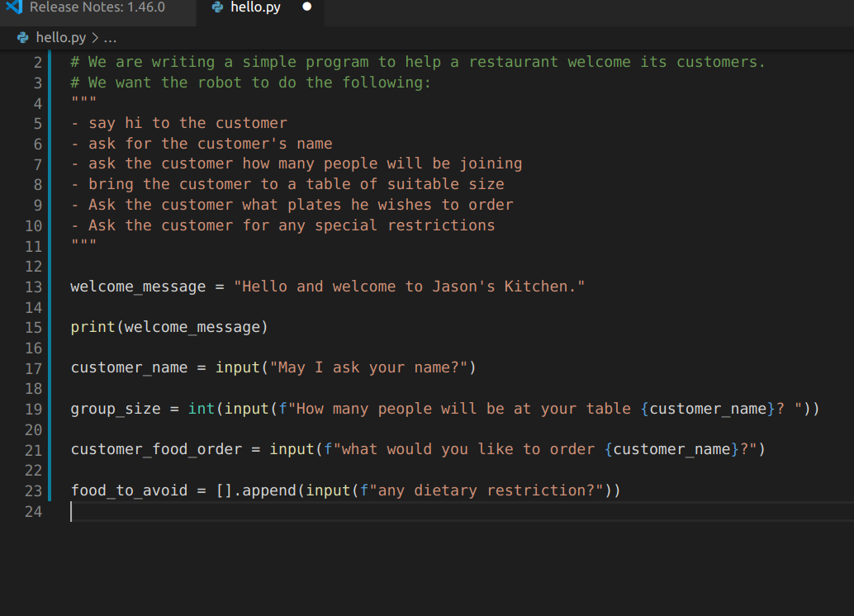This screenshot has height=616, width=854.
Task: Click the unsaved changes dot on hello.py tab
Action: 306,7
